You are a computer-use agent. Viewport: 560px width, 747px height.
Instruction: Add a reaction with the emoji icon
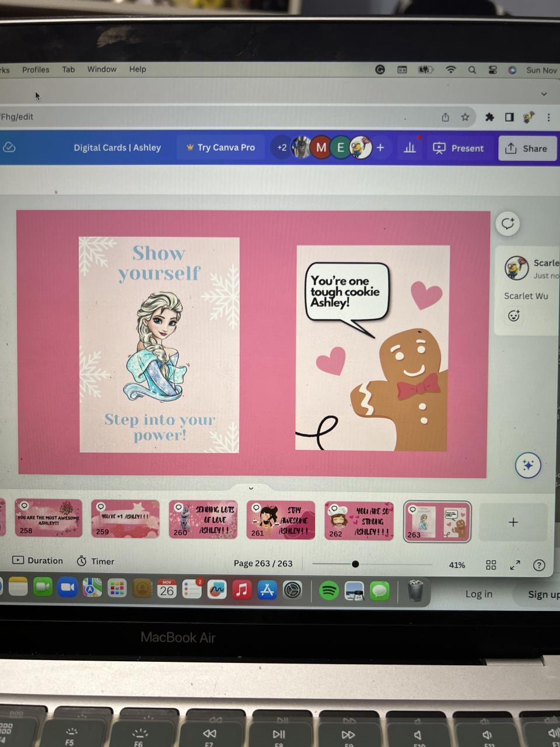514,316
